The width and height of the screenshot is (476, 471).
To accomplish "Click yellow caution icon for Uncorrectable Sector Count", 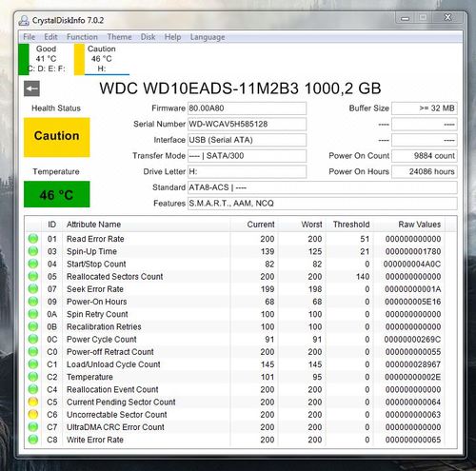I will (x=33, y=414).
